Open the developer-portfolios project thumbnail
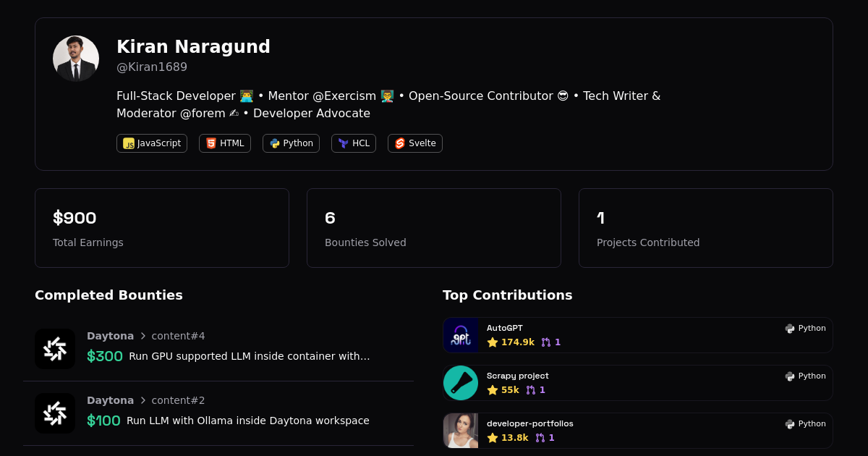 (x=461, y=431)
